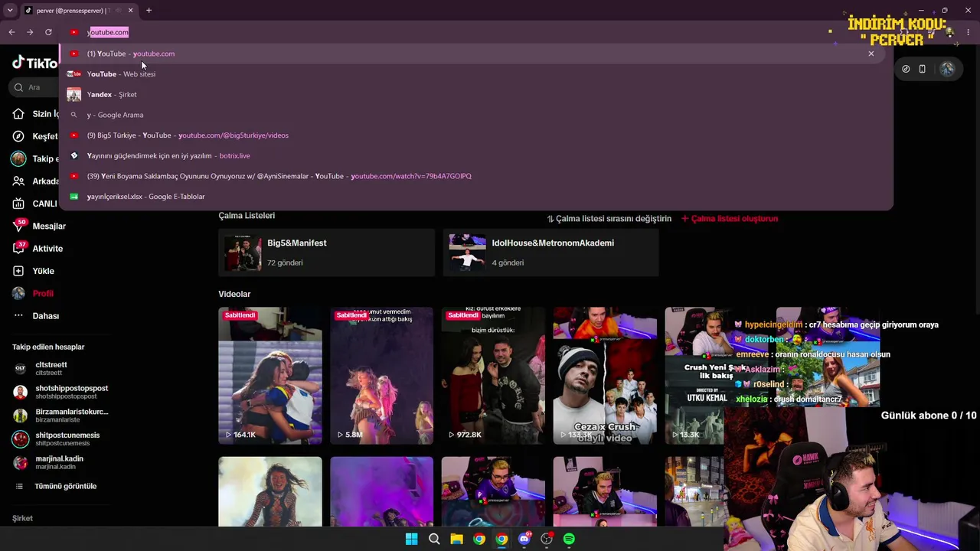Go to Keşfet in TikTok sidebar
Viewport: 980px width, 551px height.
tap(35, 136)
